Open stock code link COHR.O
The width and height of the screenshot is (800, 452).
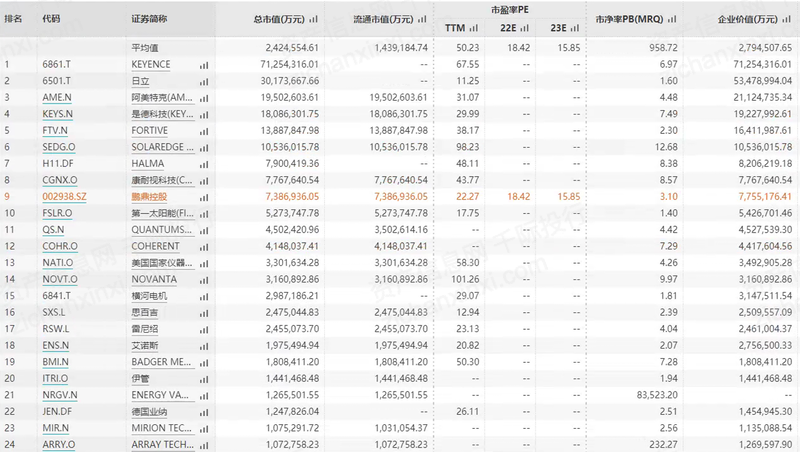[60, 246]
